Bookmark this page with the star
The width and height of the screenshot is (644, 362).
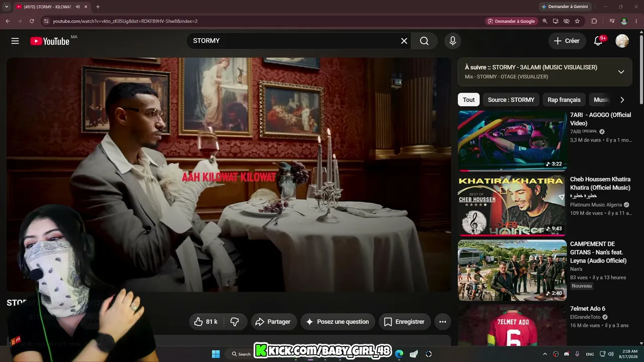(577, 21)
